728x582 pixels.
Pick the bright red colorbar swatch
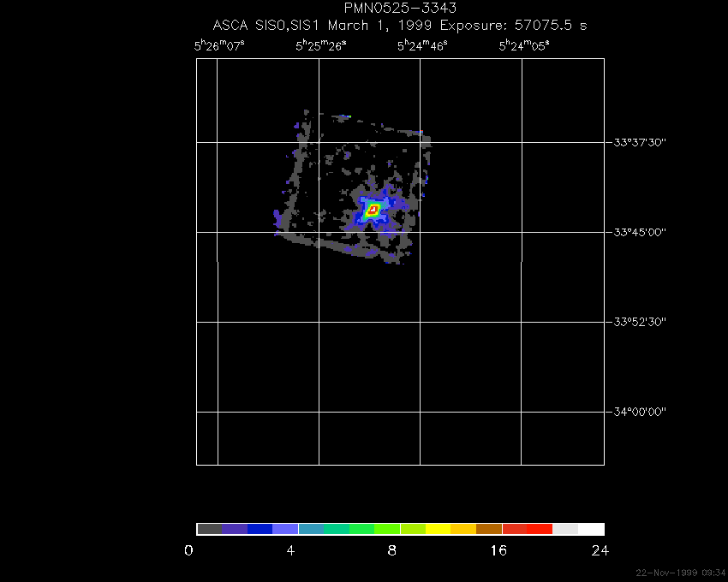pos(540,529)
